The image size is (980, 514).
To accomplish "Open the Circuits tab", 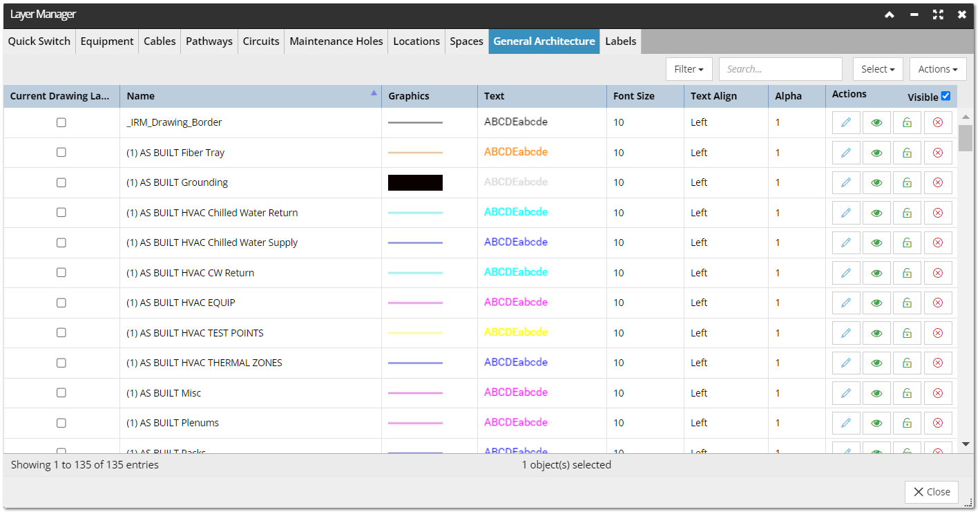I will (x=261, y=41).
